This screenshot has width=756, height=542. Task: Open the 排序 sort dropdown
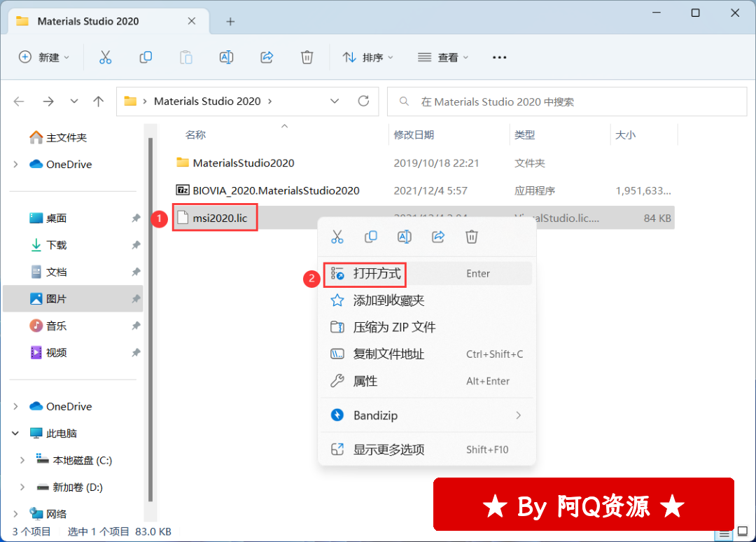368,57
